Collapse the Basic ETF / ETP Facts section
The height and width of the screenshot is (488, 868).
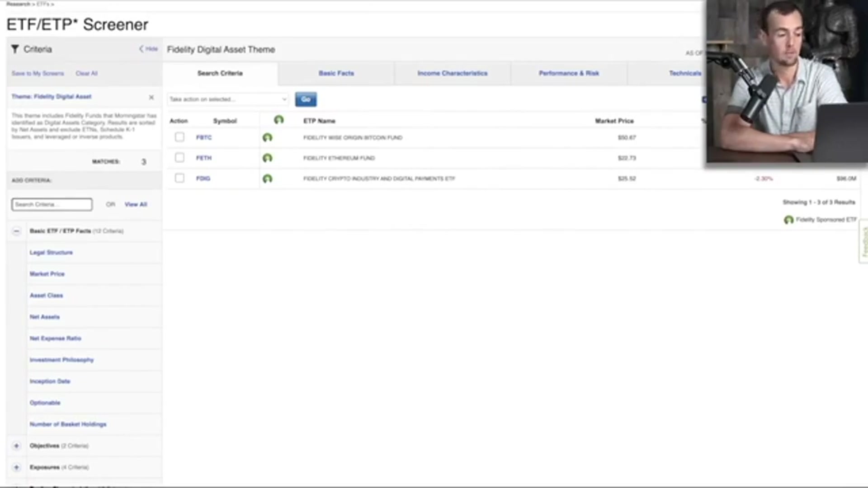(16, 231)
